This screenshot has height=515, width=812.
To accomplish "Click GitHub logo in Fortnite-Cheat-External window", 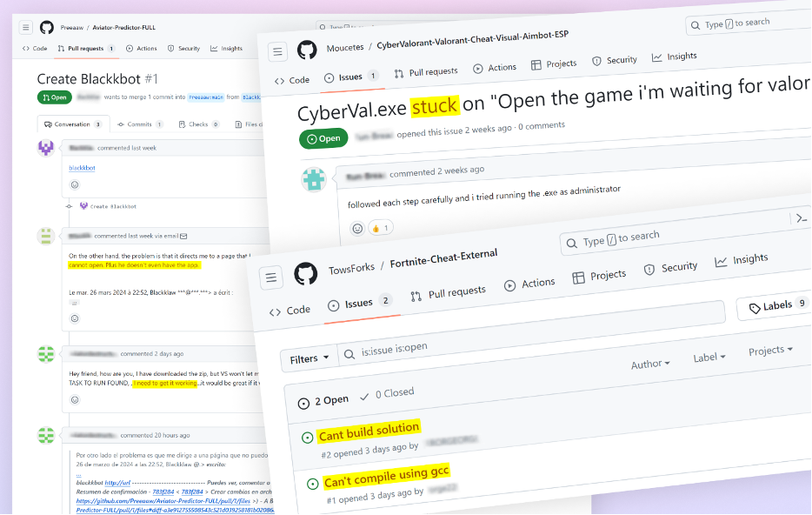I will coord(305,273).
